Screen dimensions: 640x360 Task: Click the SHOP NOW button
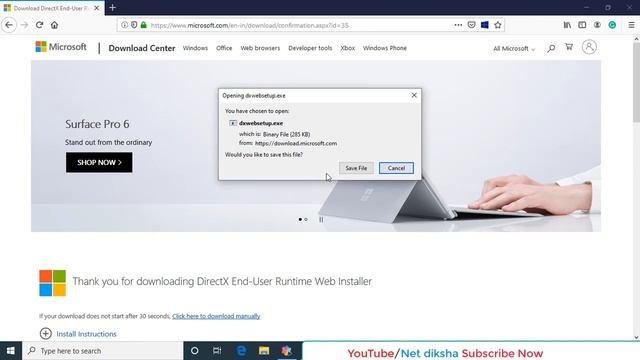(99, 162)
